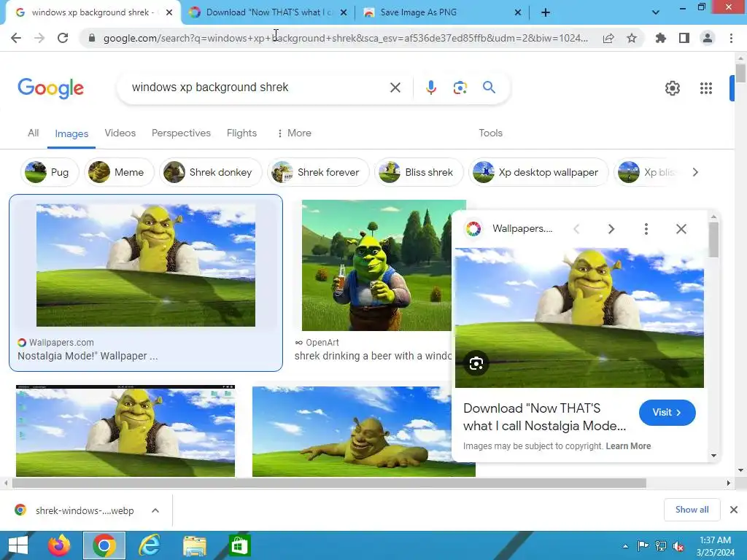Image resolution: width=747 pixels, height=560 pixels.
Task: Close the image preview panel
Action: pos(681,229)
